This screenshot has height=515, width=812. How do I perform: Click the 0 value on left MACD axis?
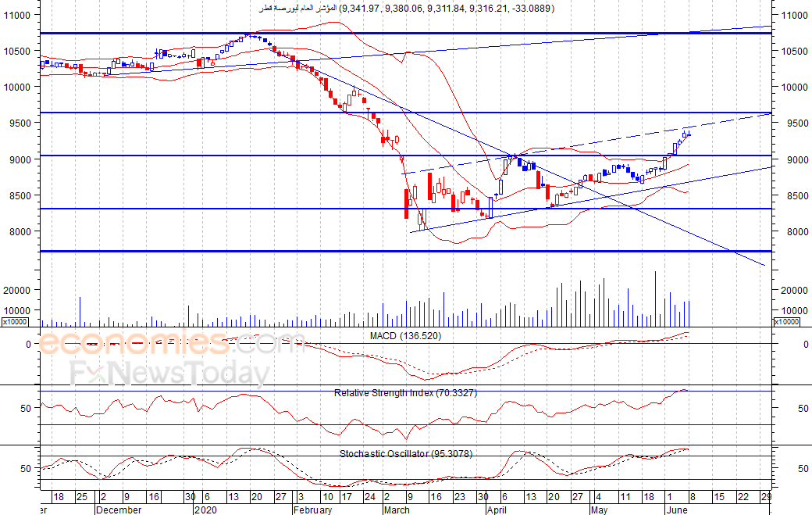click(x=28, y=344)
